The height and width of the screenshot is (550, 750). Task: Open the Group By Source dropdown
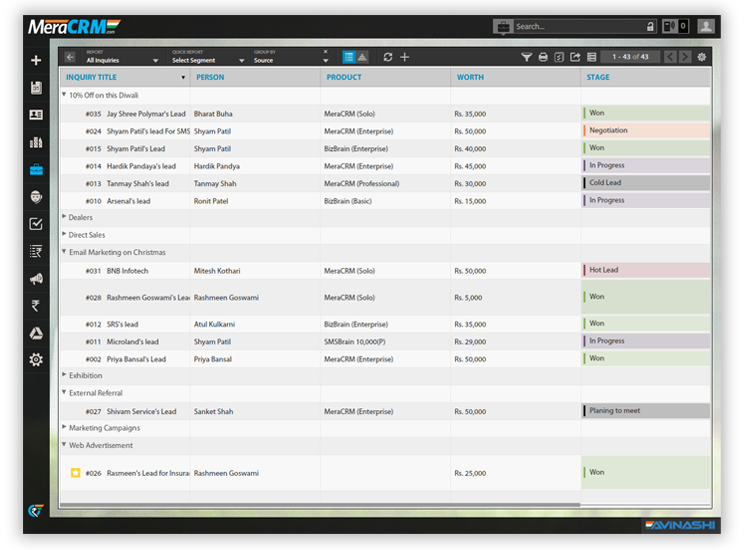[291, 57]
